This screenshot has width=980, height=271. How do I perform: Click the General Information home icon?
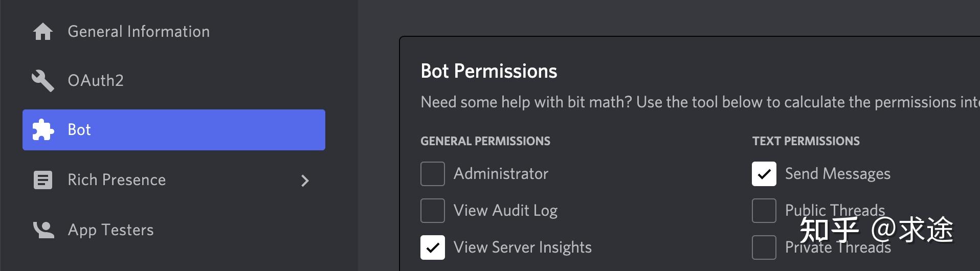(43, 32)
